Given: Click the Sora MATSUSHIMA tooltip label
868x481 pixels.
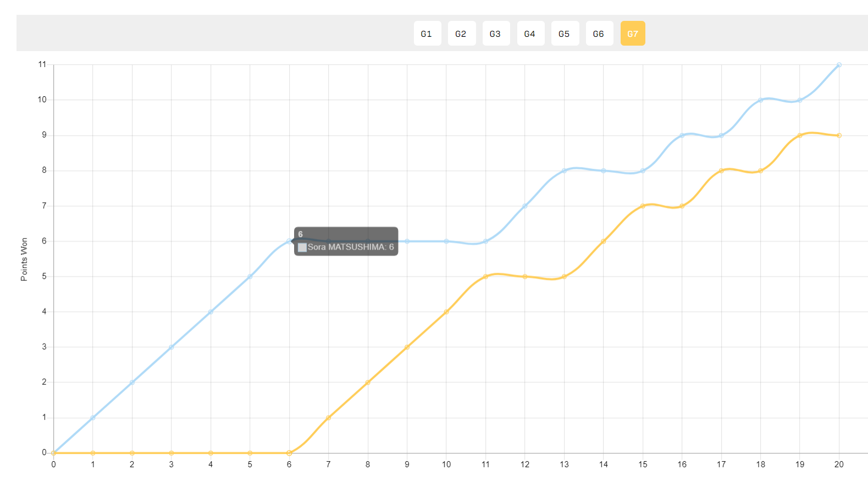Looking at the screenshot, I should (351, 247).
